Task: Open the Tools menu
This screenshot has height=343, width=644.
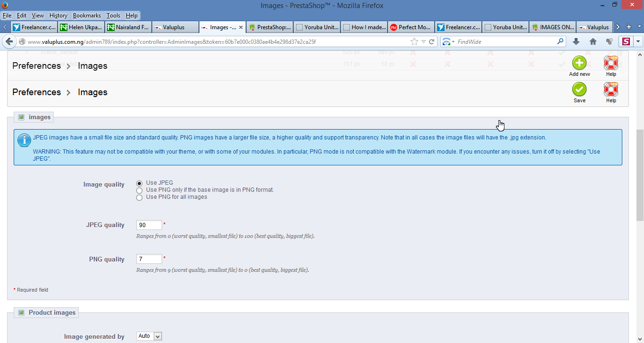Action: coord(113,16)
